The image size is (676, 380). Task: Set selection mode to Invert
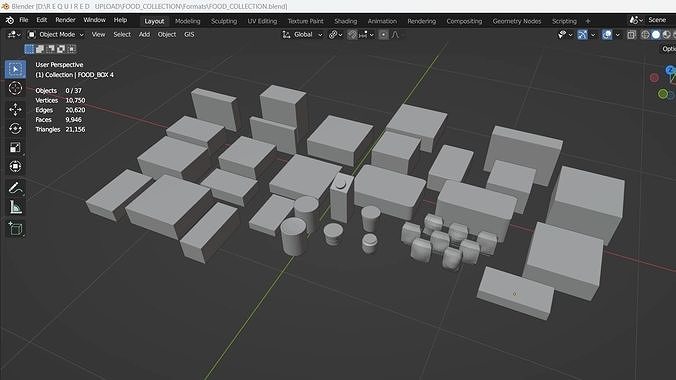[x=61, y=49]
